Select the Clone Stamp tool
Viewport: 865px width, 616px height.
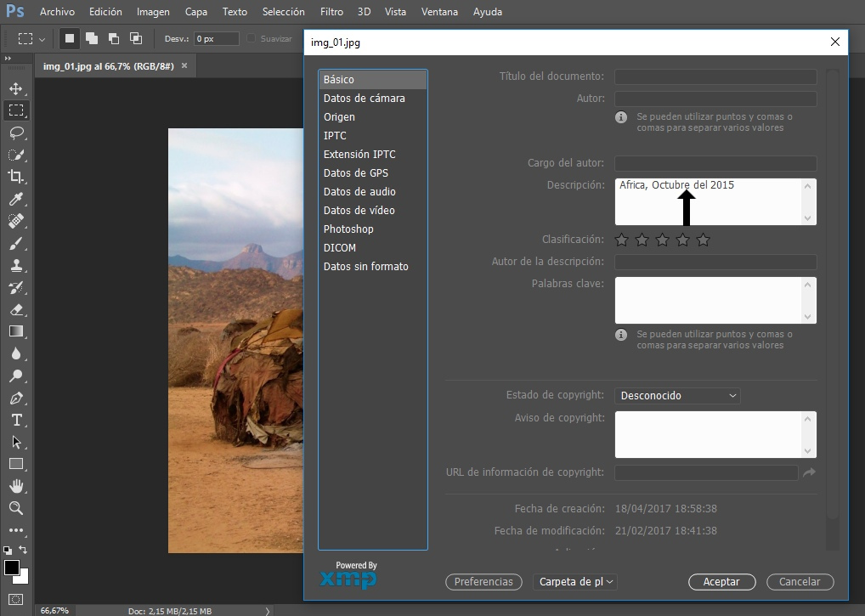(x=16, y=265)
